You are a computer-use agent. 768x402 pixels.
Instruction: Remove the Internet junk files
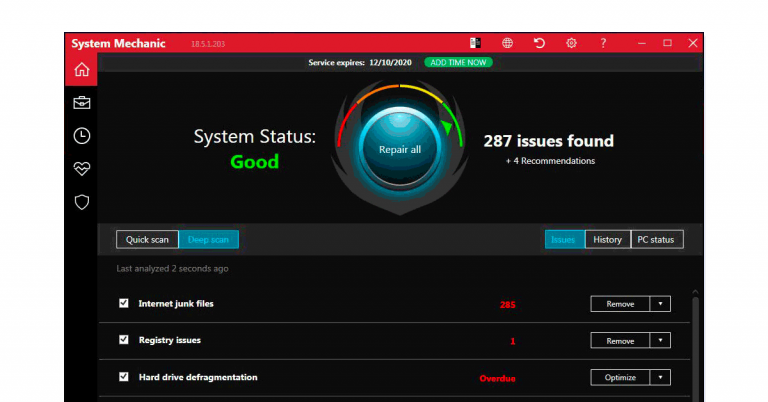[x=620, y=304]
